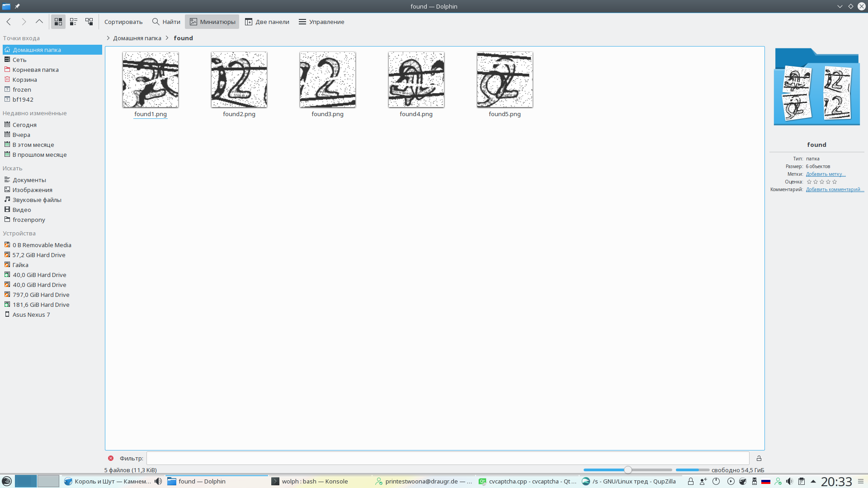Expand the breadcrumb root arrow before Домашняя папка

coord(108,38)
